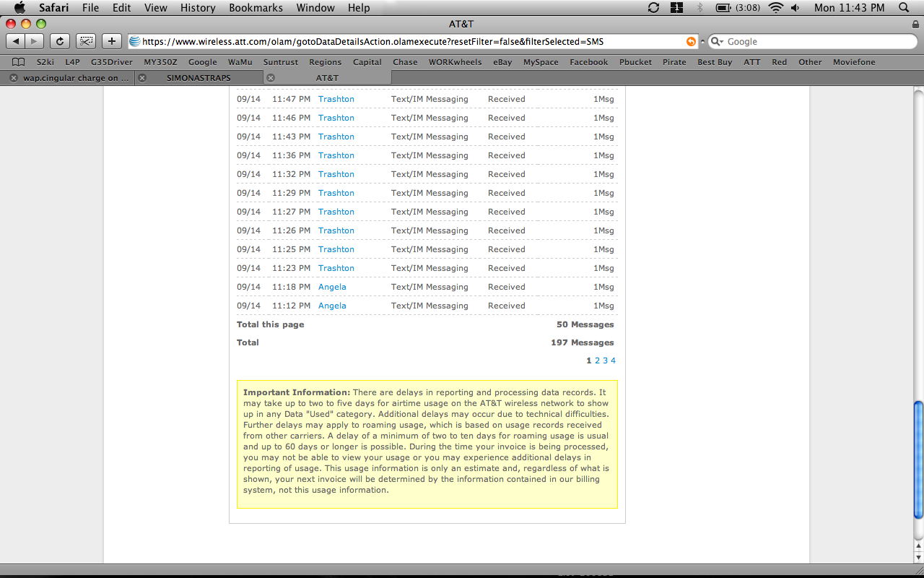The width and height of the screenshot is (924, 578).
Task: Click the orange snapback arrow in address bar
Action: pos(691,42)
